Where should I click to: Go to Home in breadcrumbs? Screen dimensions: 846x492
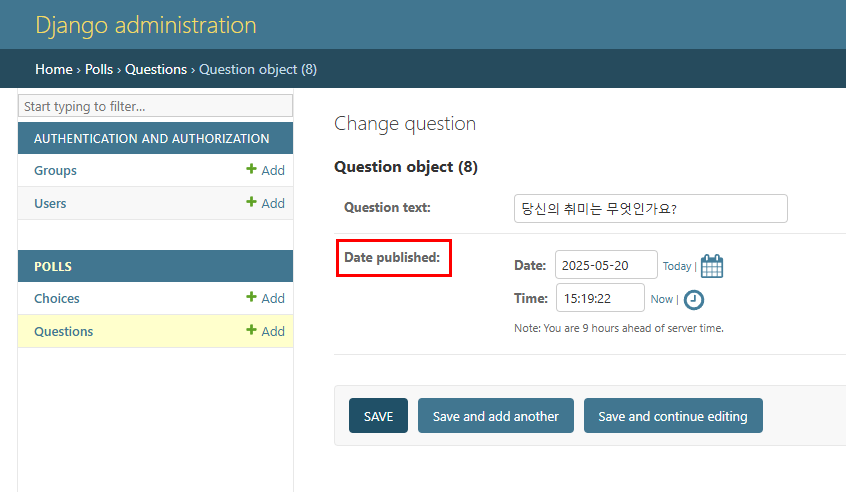point(54,70)
